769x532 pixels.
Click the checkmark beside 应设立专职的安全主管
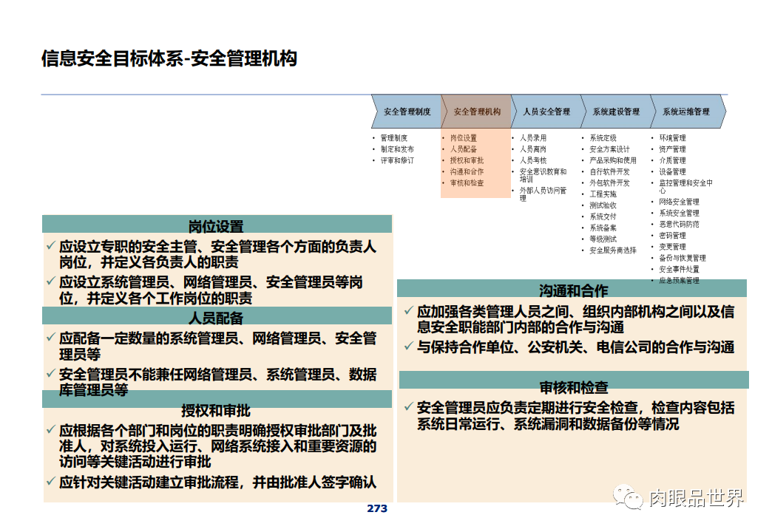point(52,244)
